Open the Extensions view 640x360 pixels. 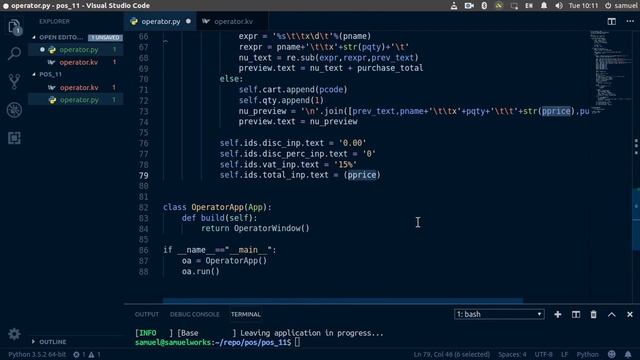pyautogui.click(x=14, y=138)
